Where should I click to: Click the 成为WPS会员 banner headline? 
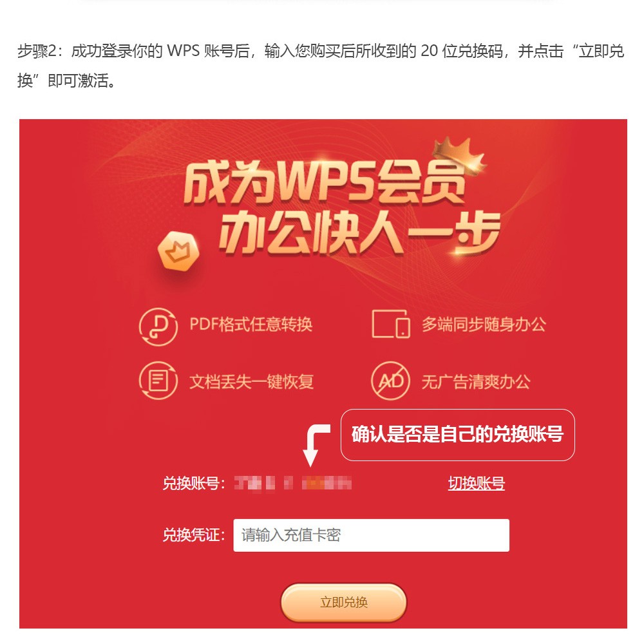pos(325,182)
